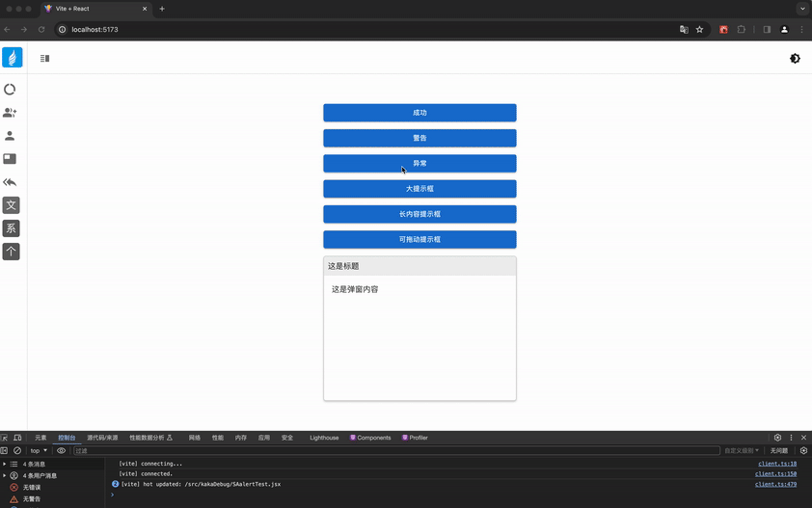Switch to the Profiler DevTools tab
Screen dimensions: 812x508
pyautogui.click(x=415, y=438)
